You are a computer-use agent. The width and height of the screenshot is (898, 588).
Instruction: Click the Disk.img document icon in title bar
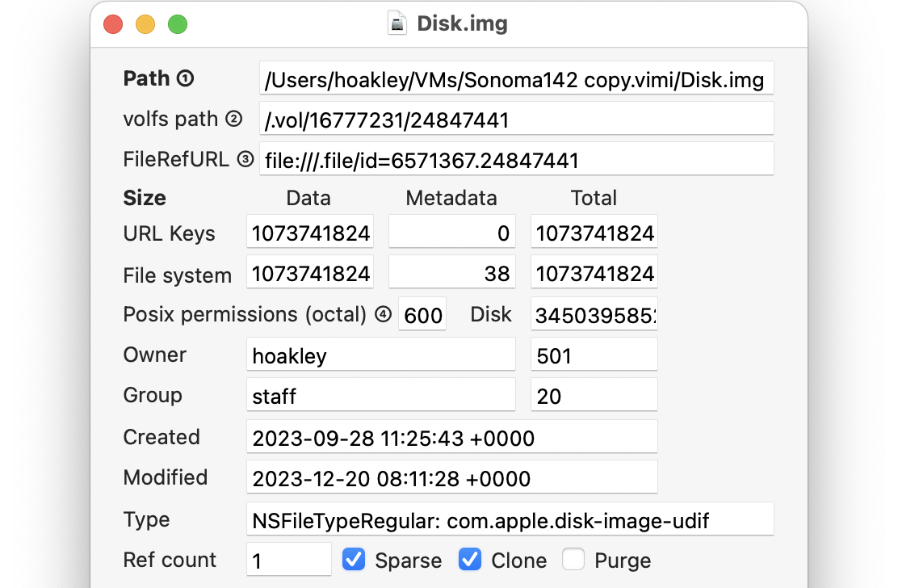pos(397,24)
